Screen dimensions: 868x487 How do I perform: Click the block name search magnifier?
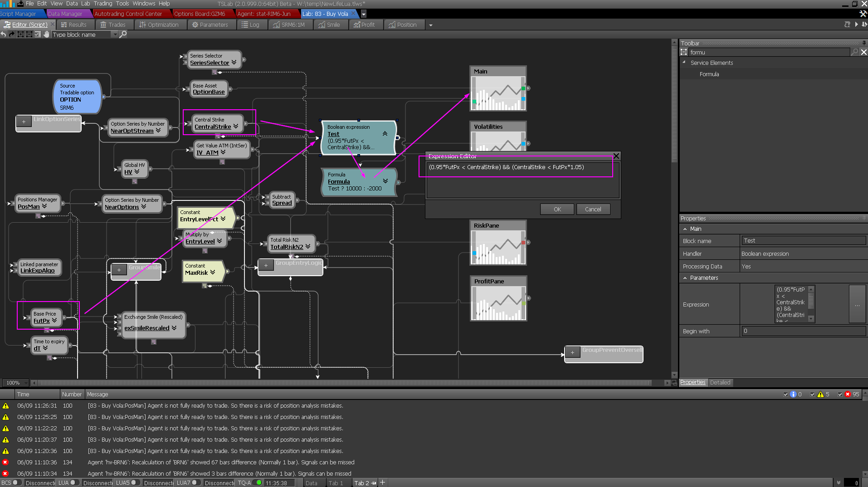click(x=123, y=34)
